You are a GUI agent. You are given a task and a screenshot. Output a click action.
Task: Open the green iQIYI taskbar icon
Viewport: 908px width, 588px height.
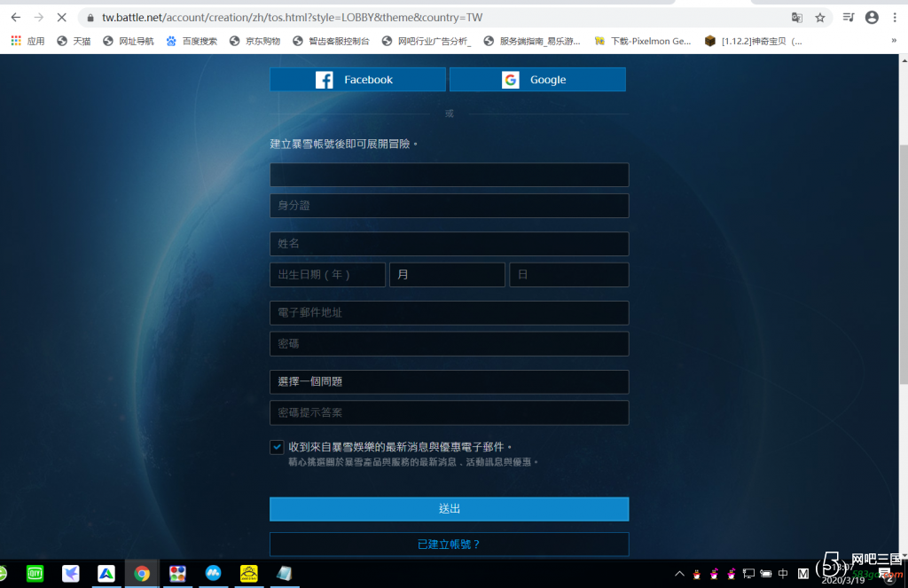point(35,574)
